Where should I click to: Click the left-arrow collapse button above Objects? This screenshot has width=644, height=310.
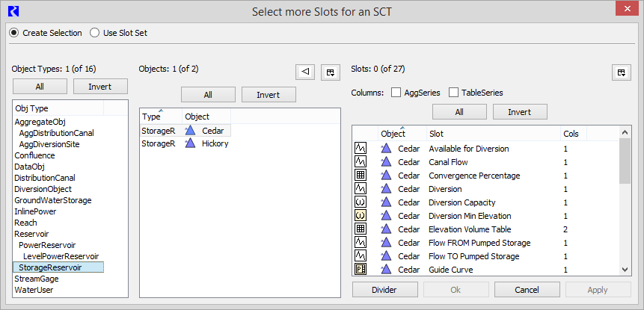[x=304, y=72]
